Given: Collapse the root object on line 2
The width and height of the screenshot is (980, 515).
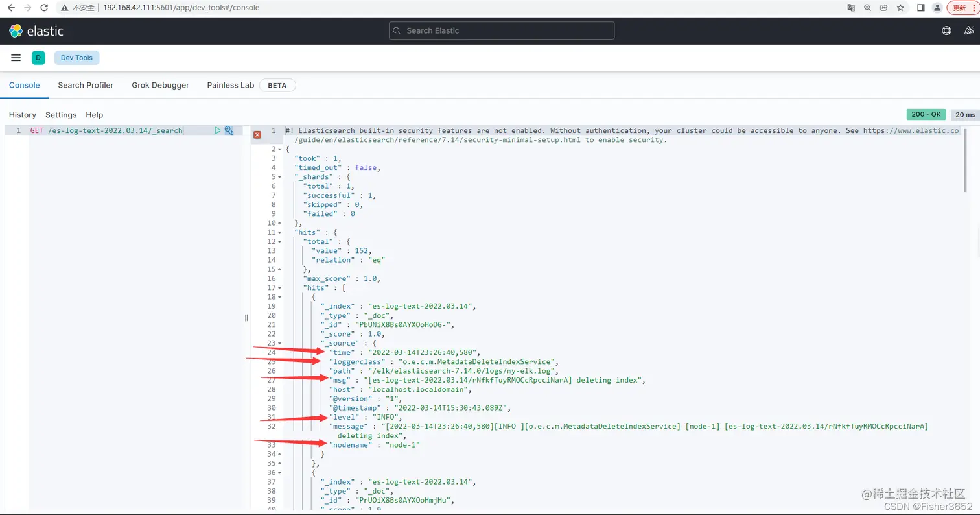Looking at the screenshot, I should [279, 149].
